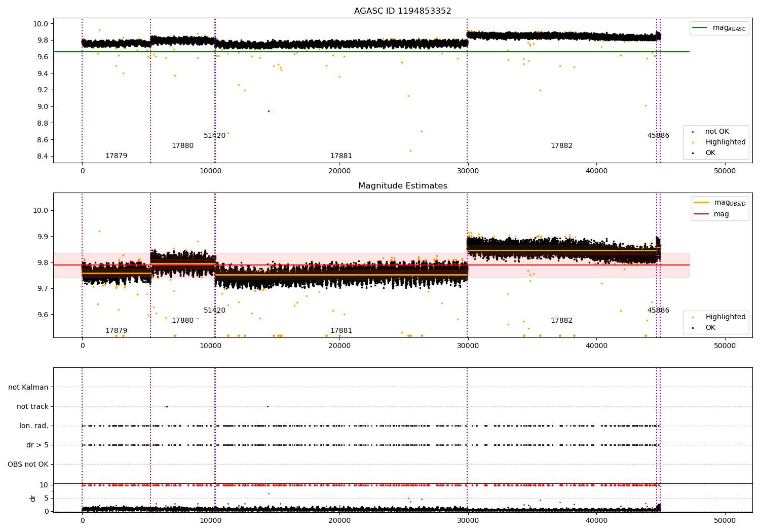Select obsid label 17881 in Magnitude Estimates plot
Screen dimensions: 760x532
[341, 331]
